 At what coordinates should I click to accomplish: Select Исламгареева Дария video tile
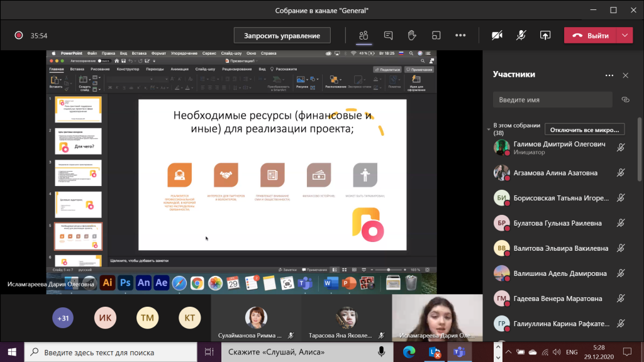tap(437, 317)
